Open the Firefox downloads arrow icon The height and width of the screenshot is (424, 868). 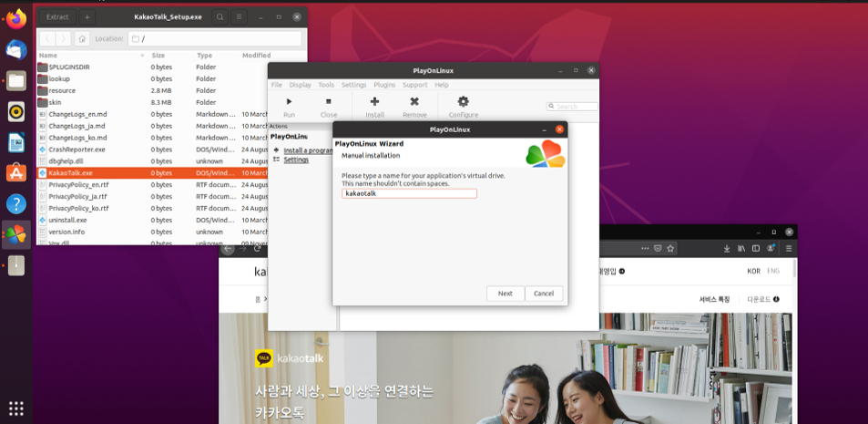pos(727,248)
